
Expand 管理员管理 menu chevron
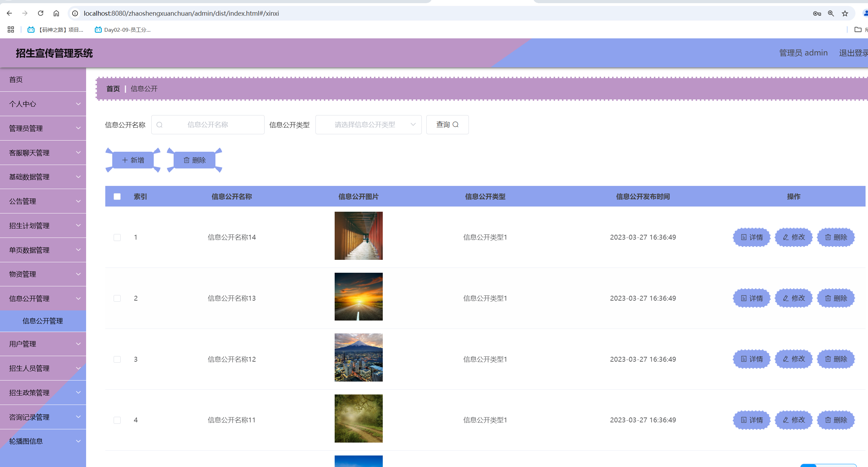coord(78,128)
